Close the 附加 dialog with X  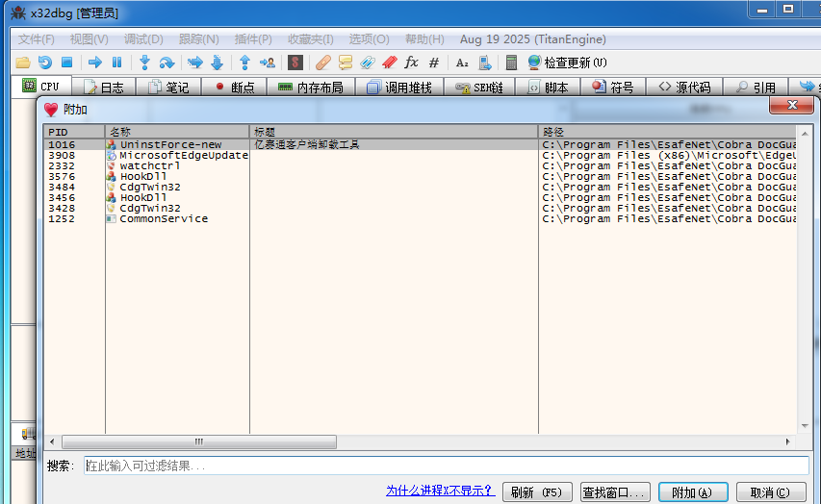[x=791, y=105]
